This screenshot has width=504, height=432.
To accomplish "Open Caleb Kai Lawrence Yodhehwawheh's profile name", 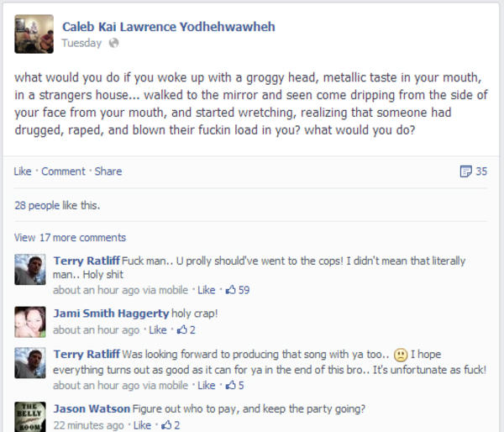I will coord(168,26).
